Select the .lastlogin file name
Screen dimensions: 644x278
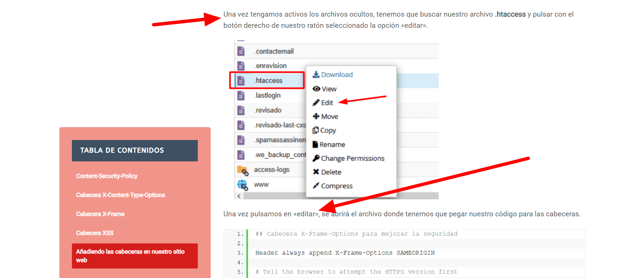[267, 96]
